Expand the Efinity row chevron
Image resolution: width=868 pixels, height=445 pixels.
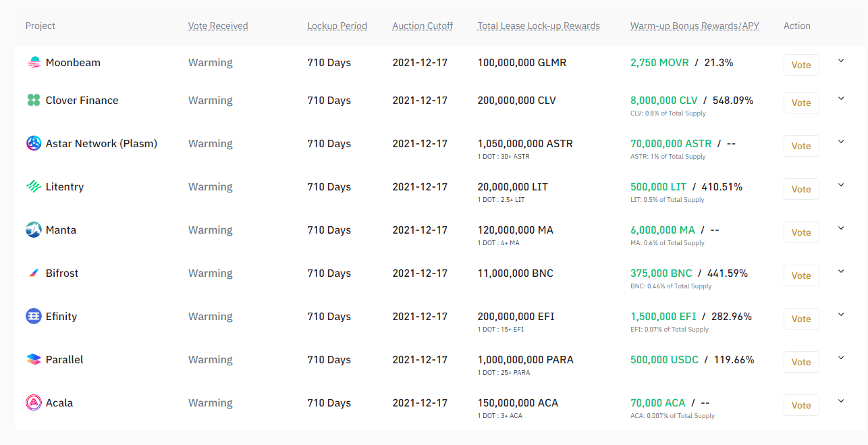tap(841, 315)
